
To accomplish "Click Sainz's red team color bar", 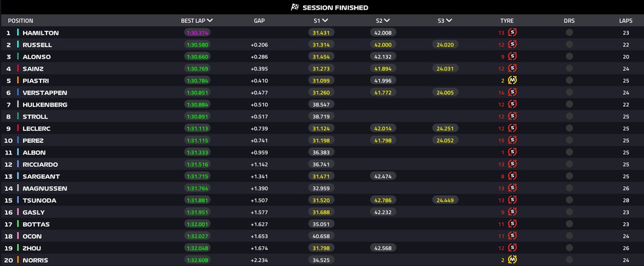I will (18, 68).
